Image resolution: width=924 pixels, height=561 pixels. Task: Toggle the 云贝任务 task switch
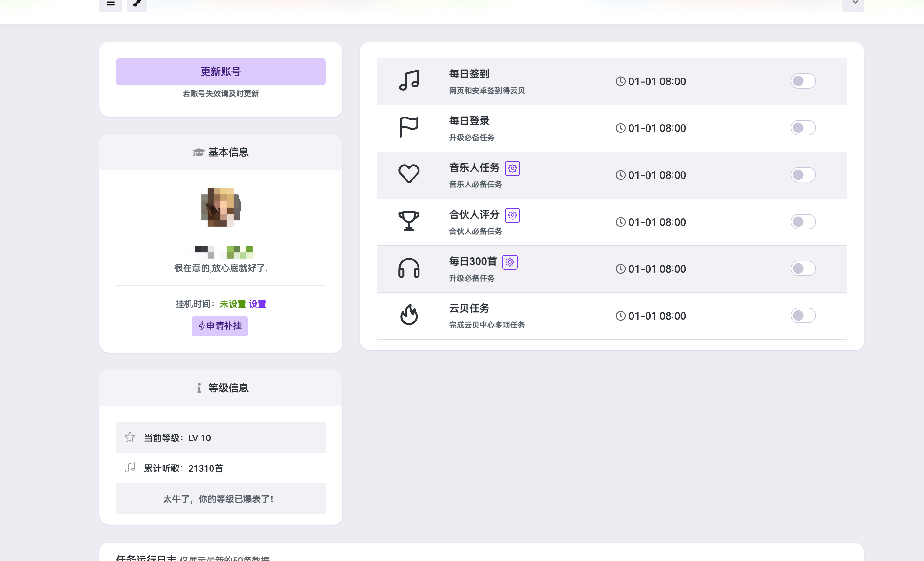coord(803,315)
